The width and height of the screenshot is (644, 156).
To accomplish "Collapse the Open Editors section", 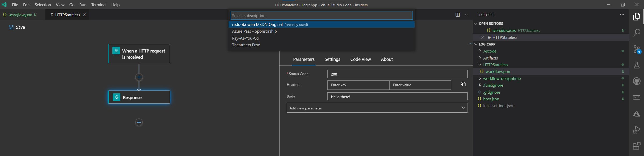I will click(x=476, y=24).
